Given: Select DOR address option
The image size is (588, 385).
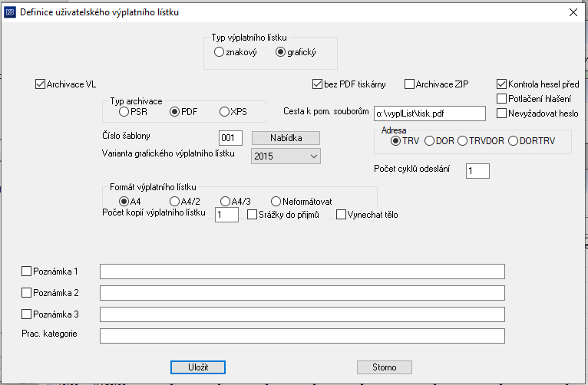Looking at the screenshot, I should pyautogui.click(x=429, y=141).
